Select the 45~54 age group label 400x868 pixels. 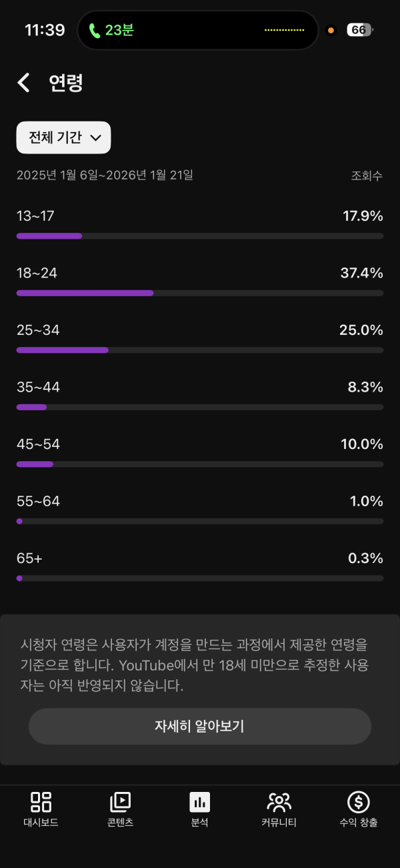pyautogui.click(x=38, y=444)
